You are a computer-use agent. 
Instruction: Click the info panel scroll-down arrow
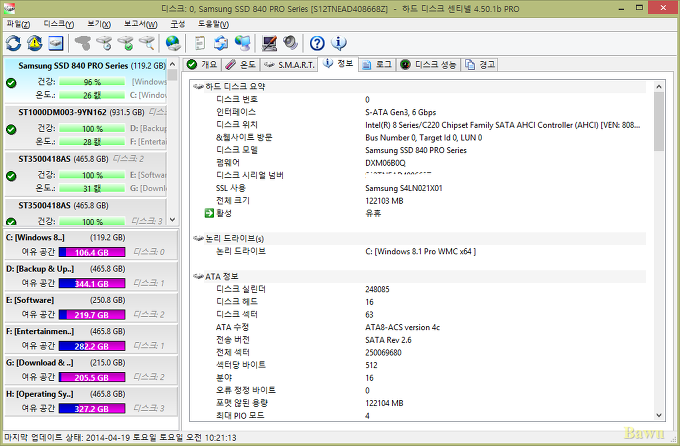click(x=659, y=415)
